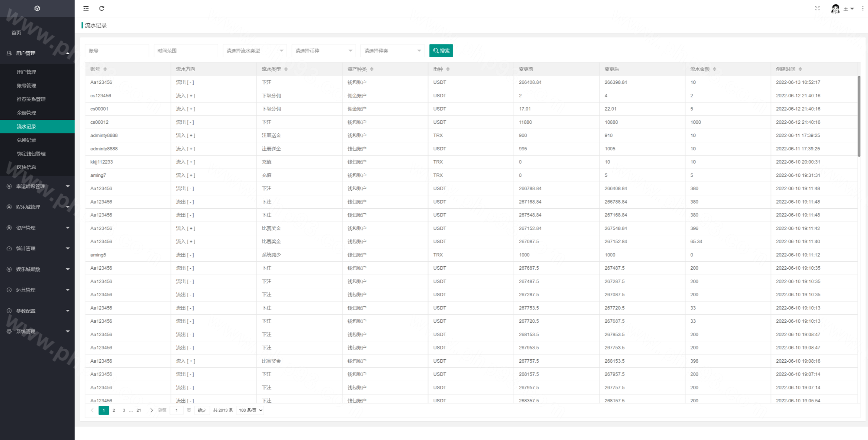
Task: Click the fullscreen toggle icon
Action: tap(817, 8)
